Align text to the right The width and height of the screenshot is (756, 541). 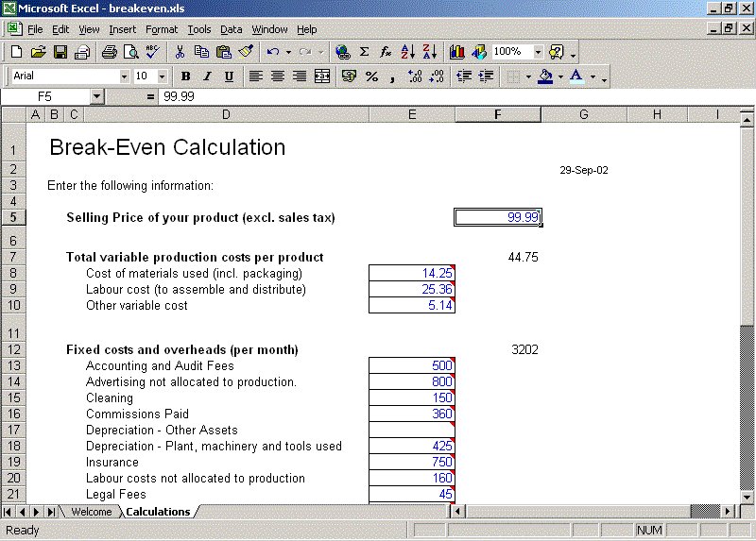coord(299,76)
